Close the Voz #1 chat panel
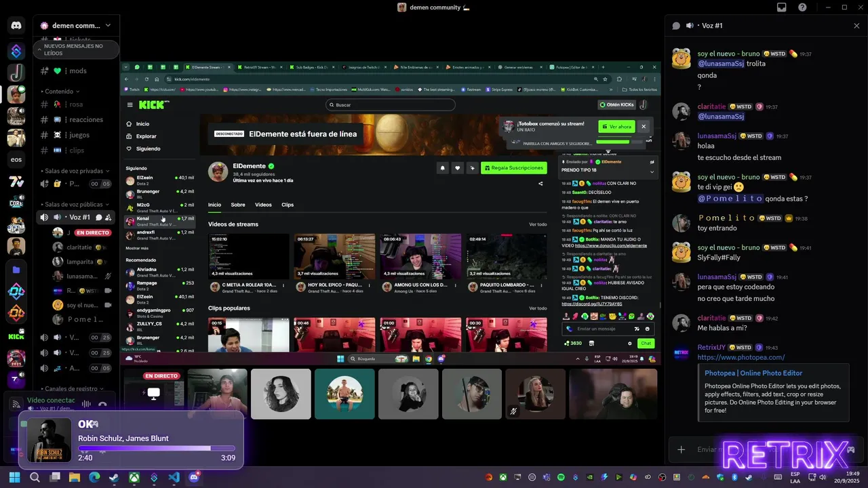 pyautogui.click(x=856, y=26)
